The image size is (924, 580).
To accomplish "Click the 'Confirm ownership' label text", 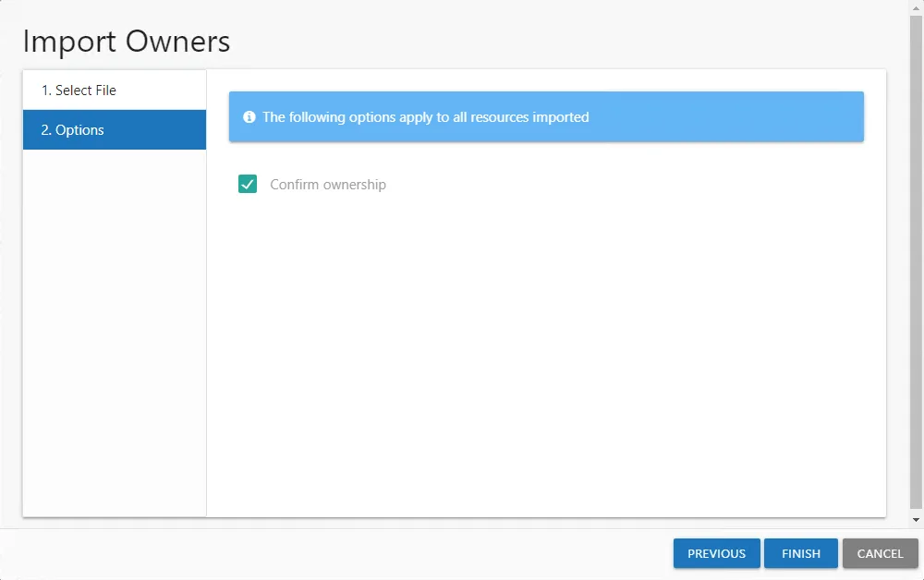I will 328,185.
